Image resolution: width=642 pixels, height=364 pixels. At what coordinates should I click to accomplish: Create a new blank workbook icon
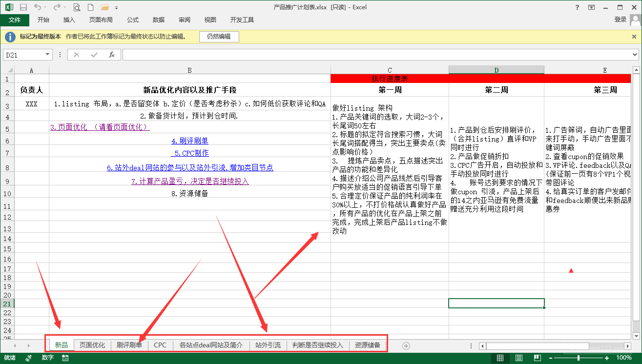(90, 7)
